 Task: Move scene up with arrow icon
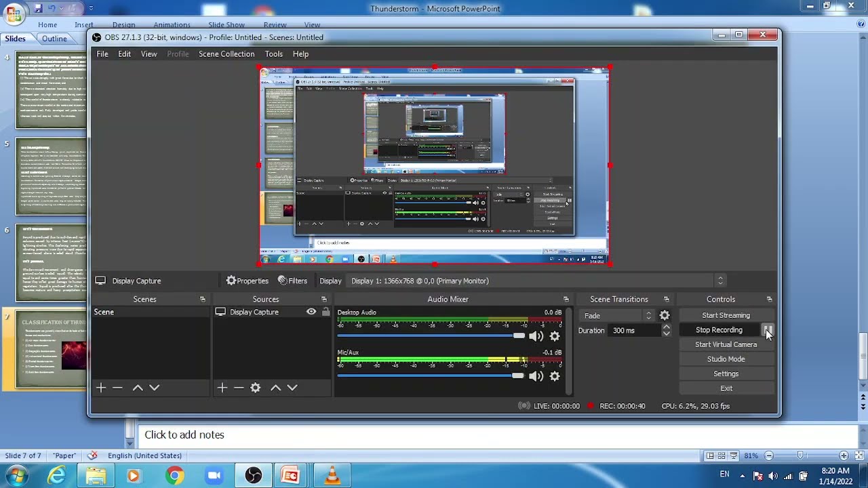pyautogui.click(x=138, y=388)
